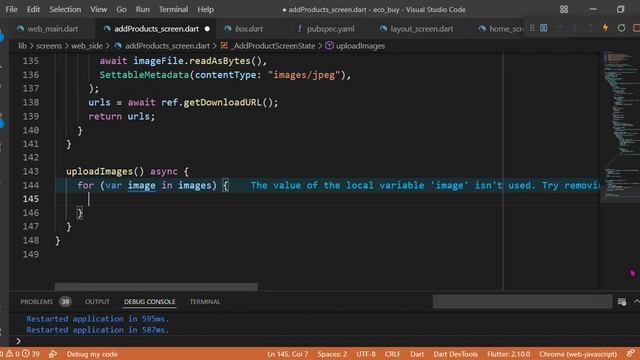
Task: Switch to the Problems panel tab
Action: pyautogui.click(x=36, y=302)
